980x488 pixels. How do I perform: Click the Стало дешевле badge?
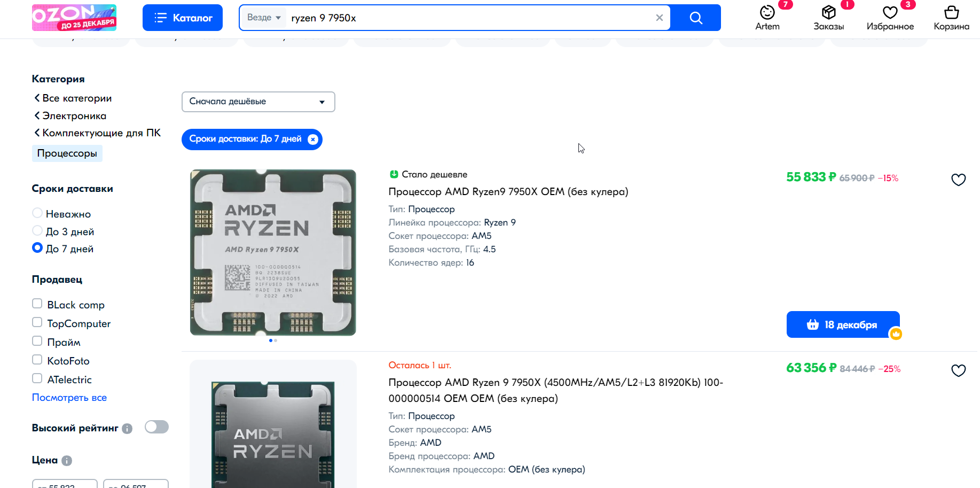click(428, 174)
